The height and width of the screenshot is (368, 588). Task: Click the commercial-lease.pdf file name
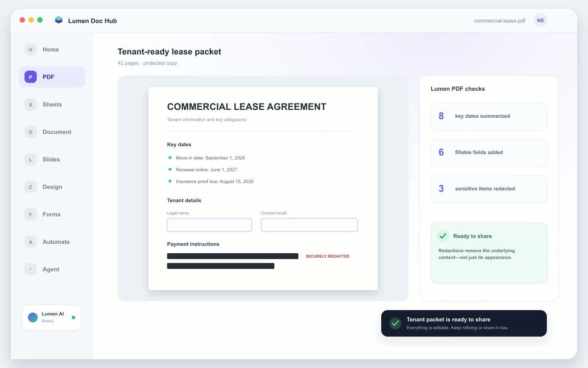(500, 21)
